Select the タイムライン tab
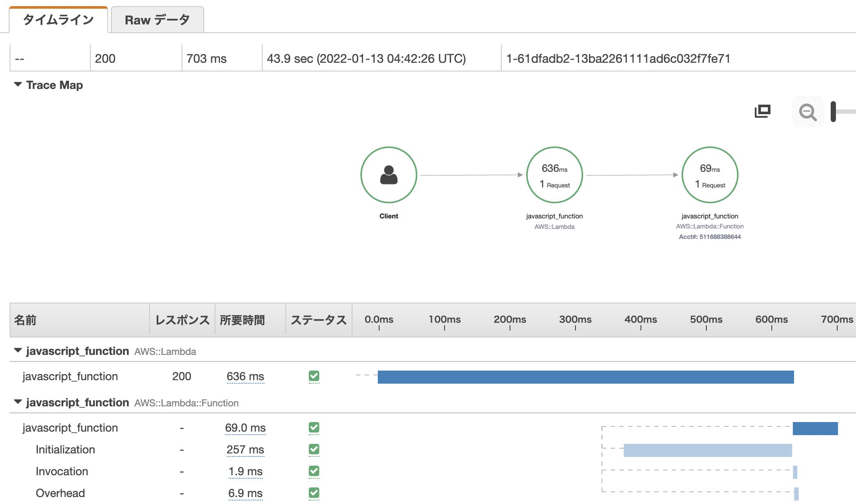856x504 pixels. (x=58, y=20)
